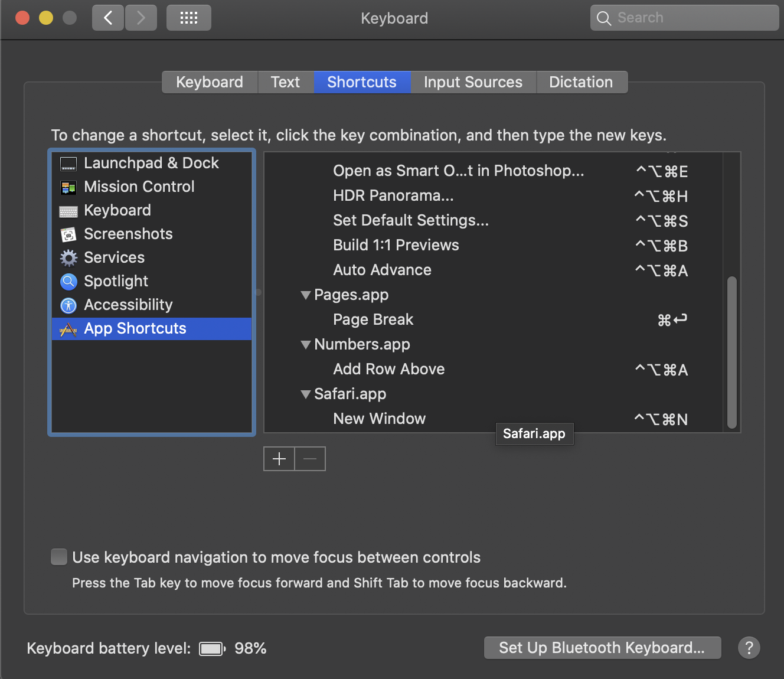Select Accessibility category label

click(x=128, y=305)
